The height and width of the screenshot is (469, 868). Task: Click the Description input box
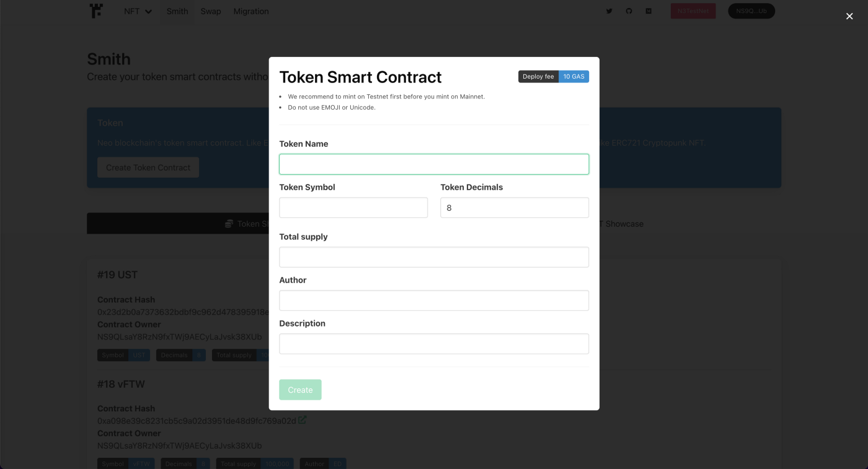434,344
